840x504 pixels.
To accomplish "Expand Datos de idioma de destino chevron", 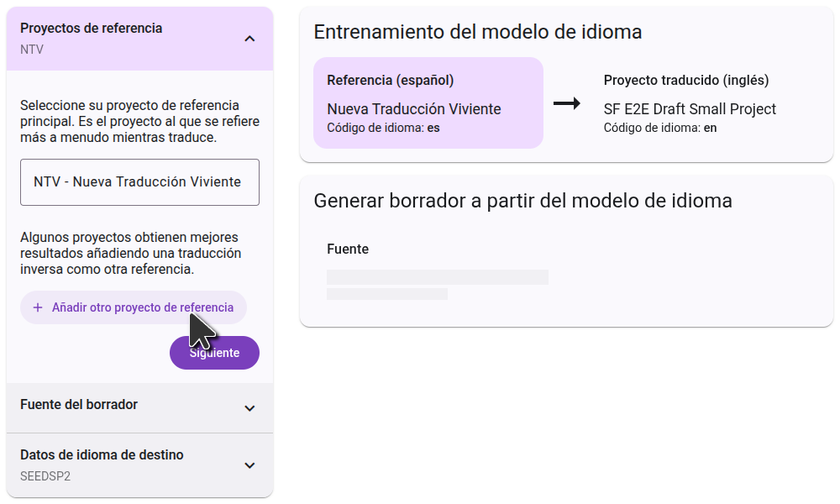I will (249, 465).
